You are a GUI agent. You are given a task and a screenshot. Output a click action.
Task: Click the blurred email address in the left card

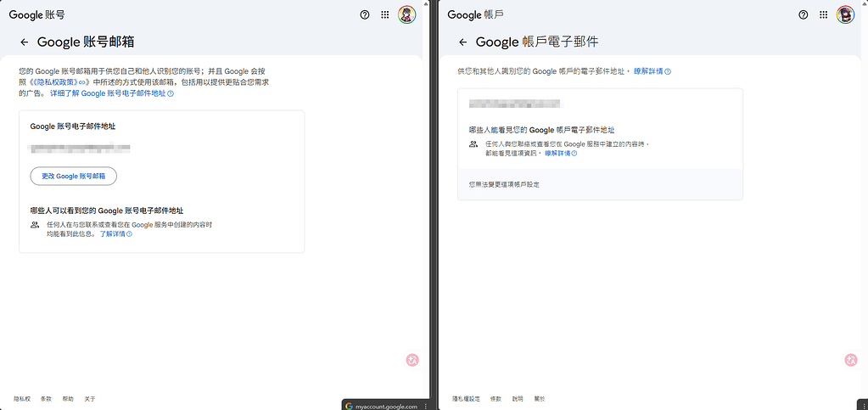tap(81, 148)
